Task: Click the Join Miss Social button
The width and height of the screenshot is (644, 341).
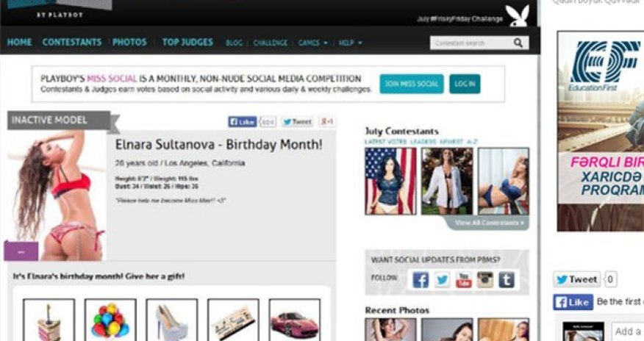Action: [412, 84]
